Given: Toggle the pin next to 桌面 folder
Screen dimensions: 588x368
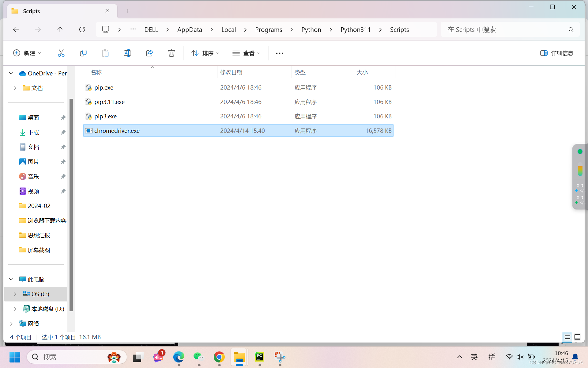Looking at the screenshot, I should tap(63, 117).
